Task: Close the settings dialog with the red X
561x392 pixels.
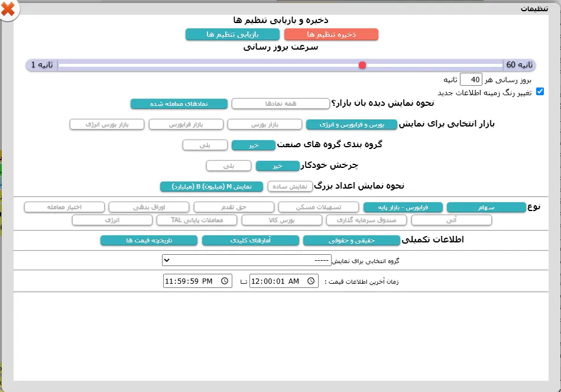Action: tap(8, 9)
